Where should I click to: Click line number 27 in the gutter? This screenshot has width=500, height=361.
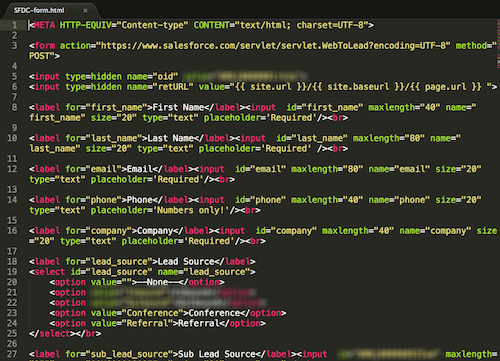[x=12, y=354]
